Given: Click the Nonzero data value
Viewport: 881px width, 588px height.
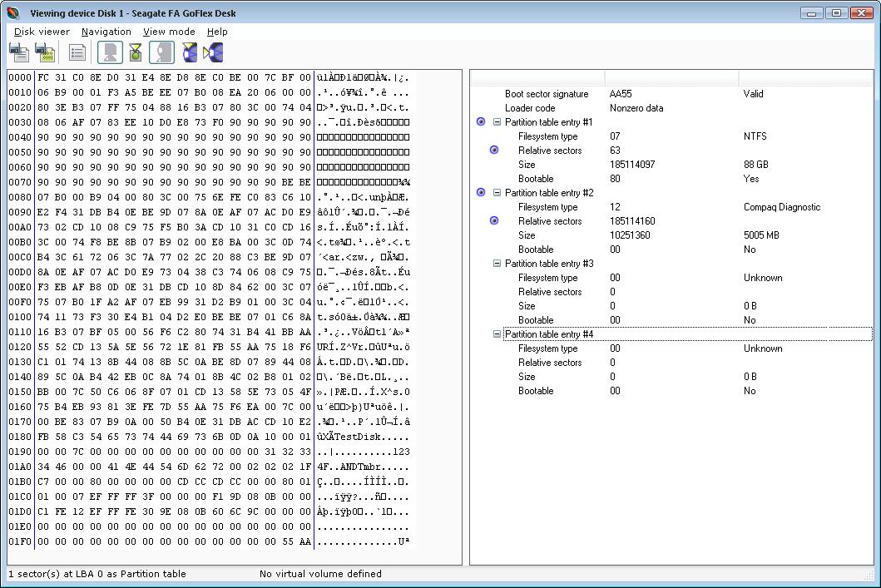Looking at the screenshot, I should (636, 108).
